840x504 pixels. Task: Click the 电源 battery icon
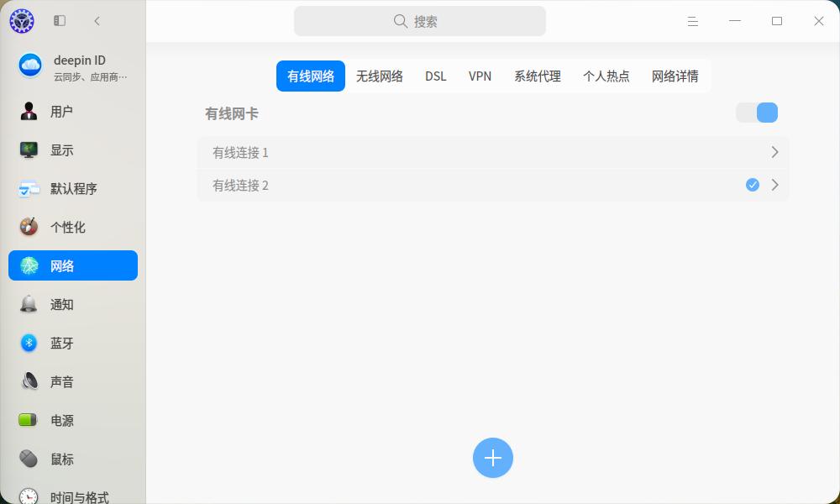point(28,420)
